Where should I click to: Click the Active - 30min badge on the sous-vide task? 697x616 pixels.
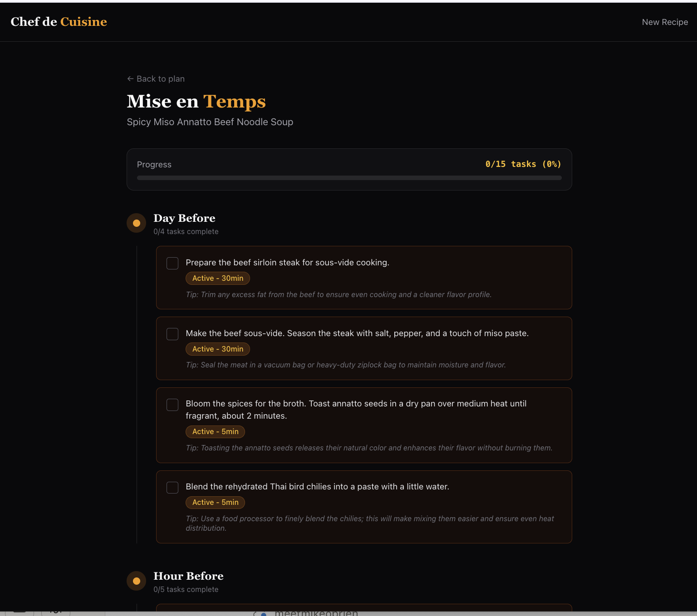(218, 349)
